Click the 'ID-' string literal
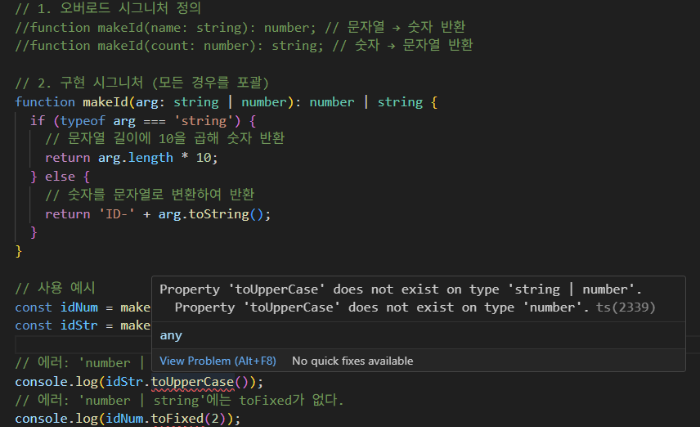The height and width of the screenshot is (427, 700). pos(117,214)
